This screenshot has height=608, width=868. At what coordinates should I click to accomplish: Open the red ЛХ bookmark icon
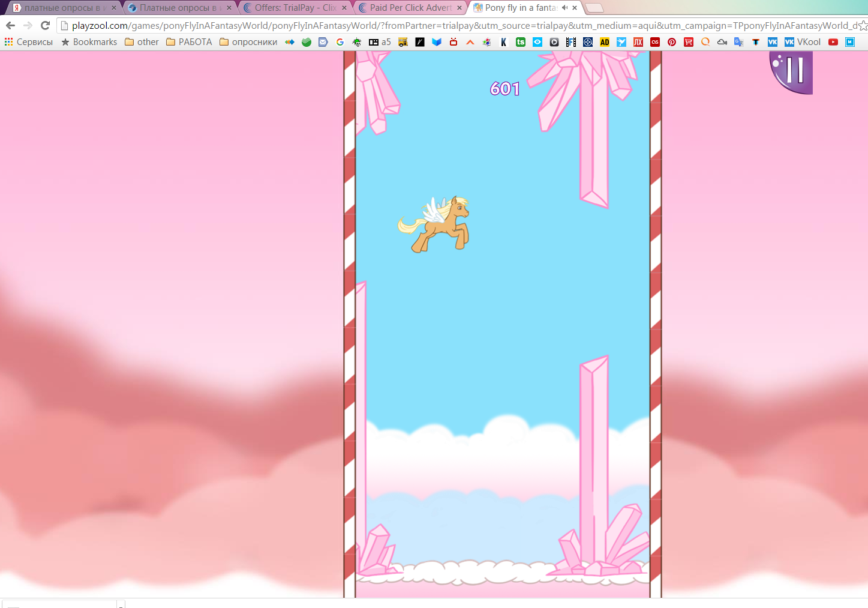[x=638, y=42]
